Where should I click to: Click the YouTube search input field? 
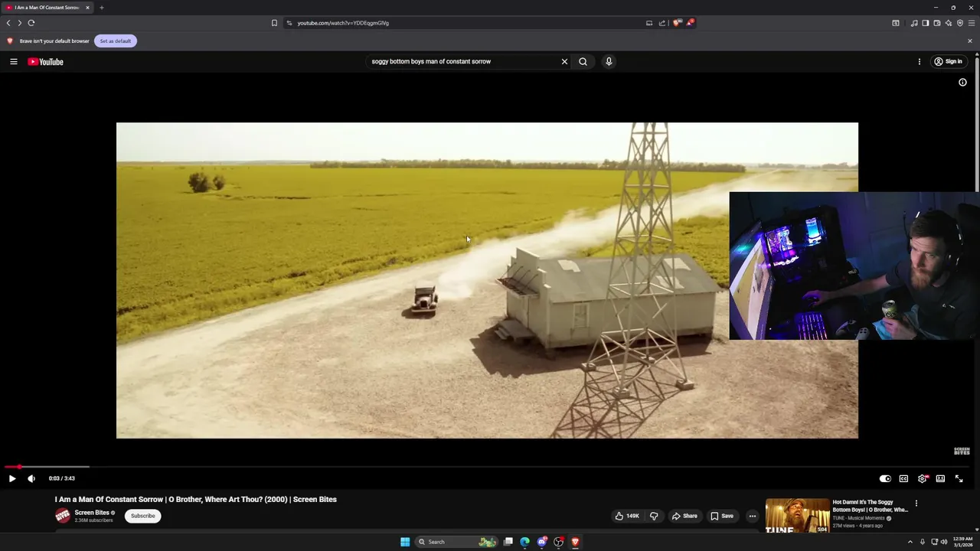pos(463,61)
